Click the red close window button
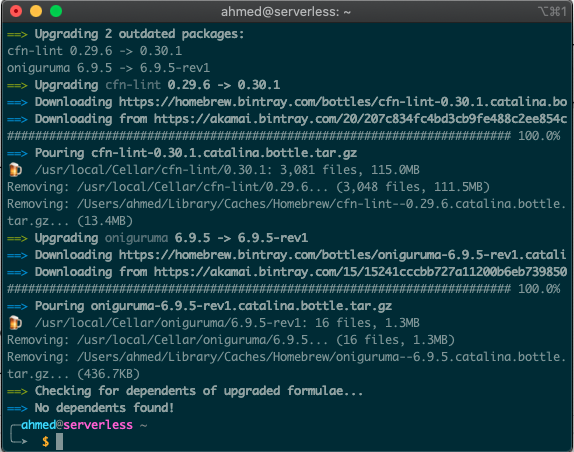This screenshot has height=452, width=574. [16, 11]
